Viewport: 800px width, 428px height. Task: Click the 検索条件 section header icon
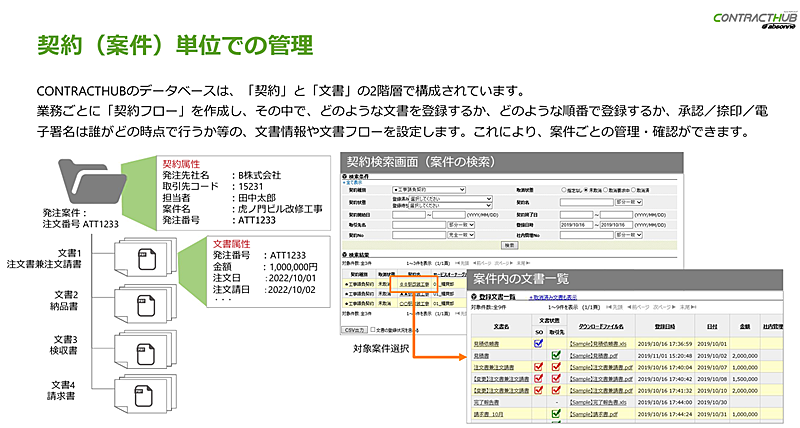[344, 177]
